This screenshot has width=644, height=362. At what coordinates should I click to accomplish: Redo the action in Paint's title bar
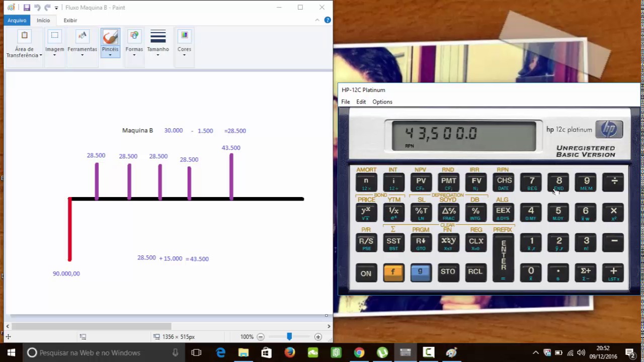47,8
